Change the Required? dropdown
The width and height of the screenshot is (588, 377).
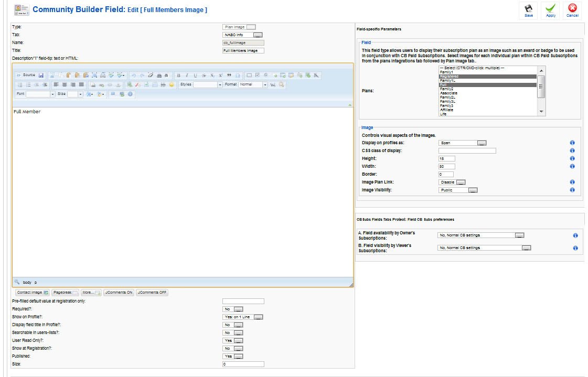pos(233,309)
